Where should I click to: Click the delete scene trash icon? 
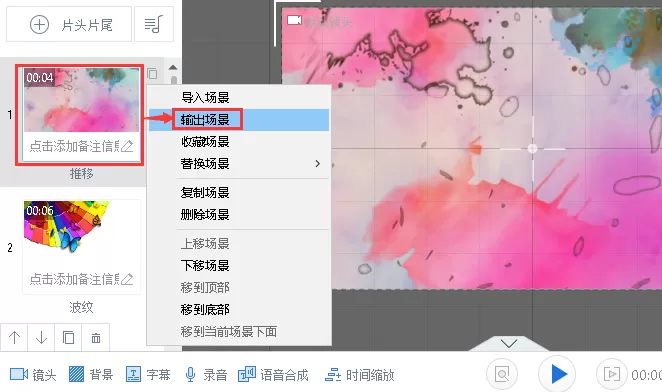[x=96, y=338]
